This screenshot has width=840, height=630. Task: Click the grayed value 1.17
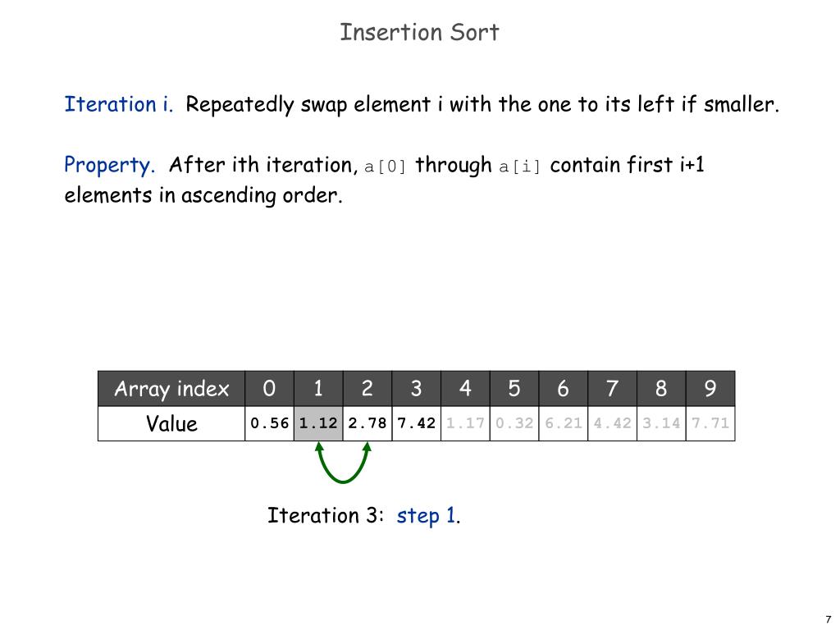tap(466, 423)
